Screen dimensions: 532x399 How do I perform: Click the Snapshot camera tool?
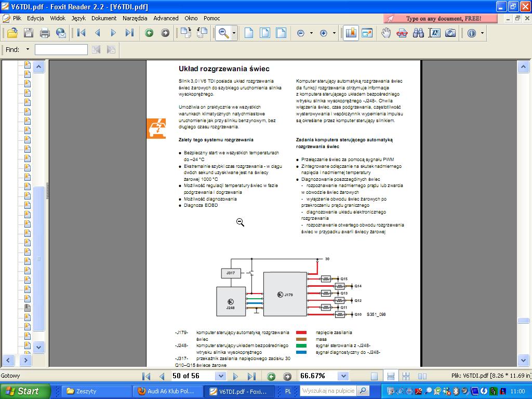(x=450, y=33)
